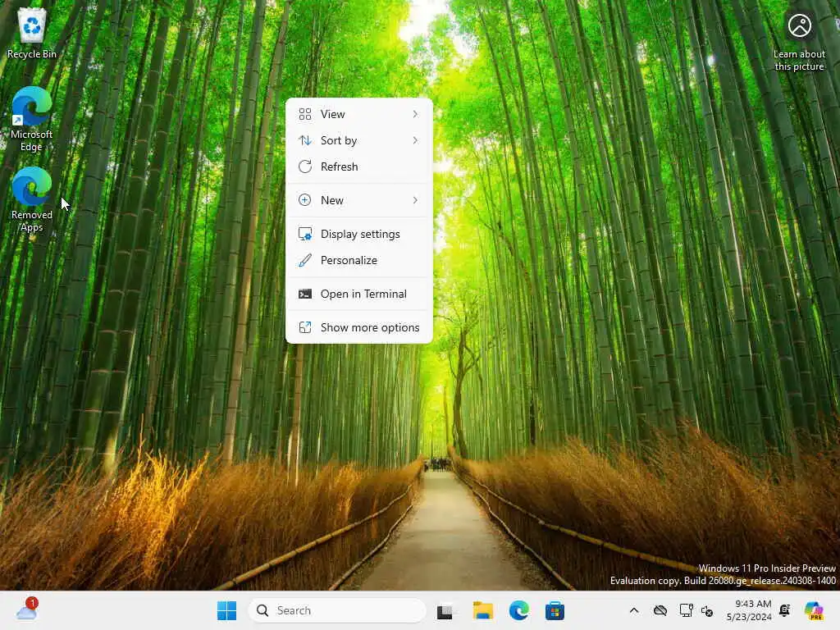Click Show more options entry
Image resolution: width=840 pixels, height=630 pixels.
[359, 327]
